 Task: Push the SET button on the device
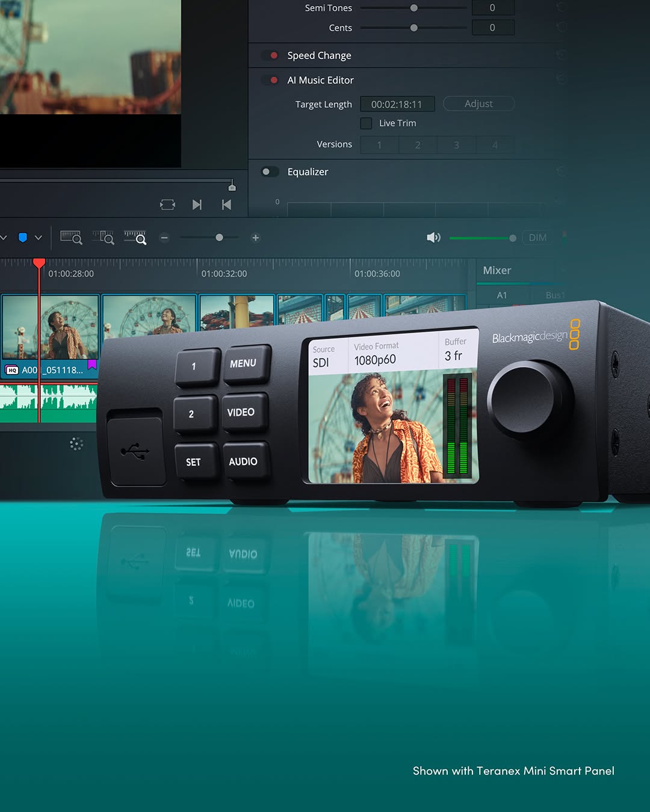[196, 462]
